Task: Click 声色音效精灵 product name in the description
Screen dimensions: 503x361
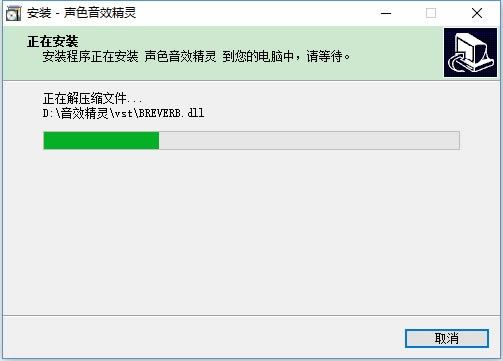Action: [180, 56]
